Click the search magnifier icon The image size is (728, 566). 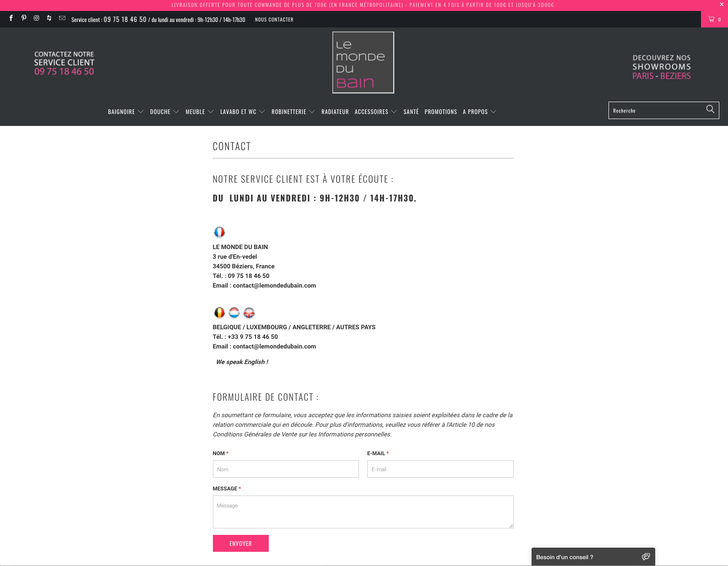710,109
